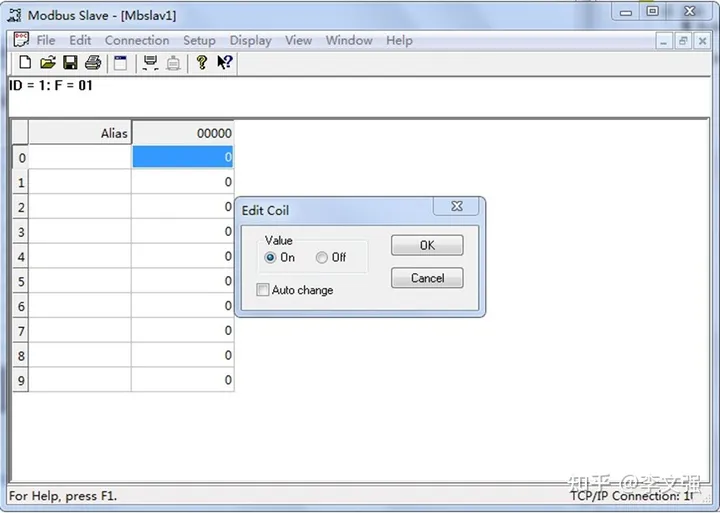Close the Edit Coil dialog
The width and height of the screenshot is (720, 513).
pyautogui.click(x=456, y=206)
